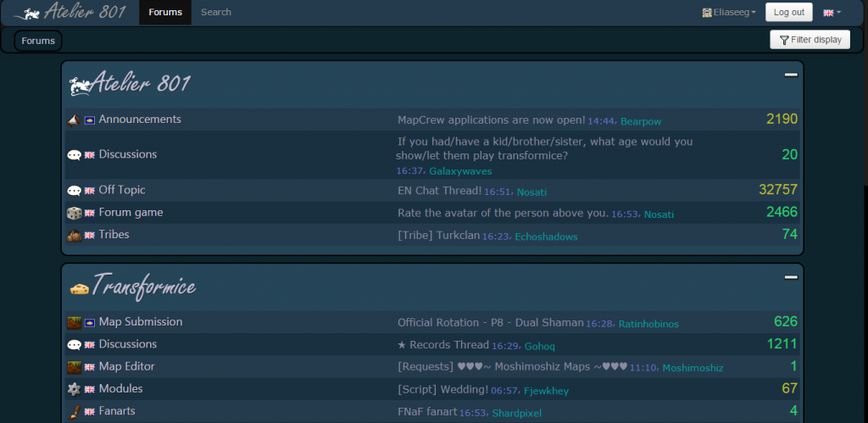Open the Eliaseeg user dropdown
Image resolution: width=868 pixels, height=423 pixels.
729,12
